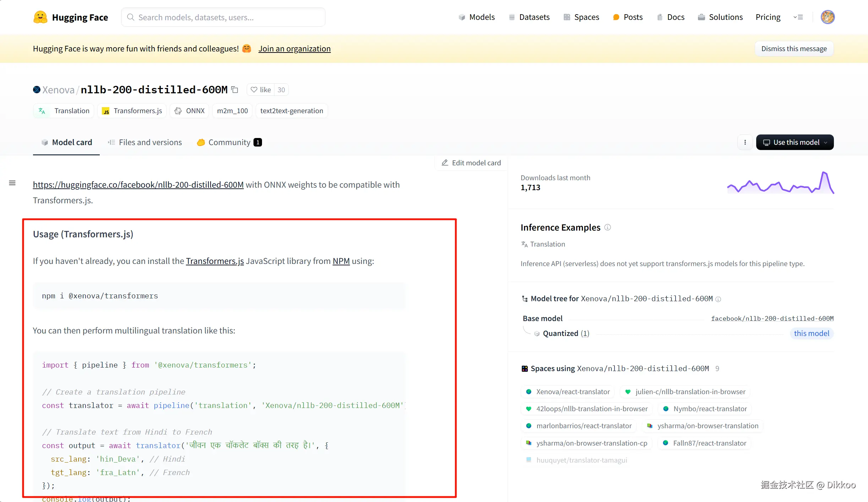The height and width of the screenshot is (502, 868).
Task: Open the user avatar profile menu
Action: coord(827,17)
